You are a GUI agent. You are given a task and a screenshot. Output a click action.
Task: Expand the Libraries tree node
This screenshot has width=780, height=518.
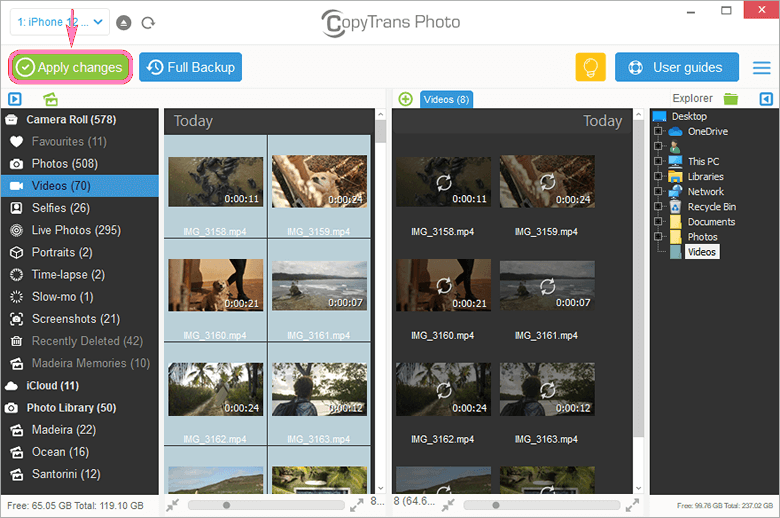658,176
